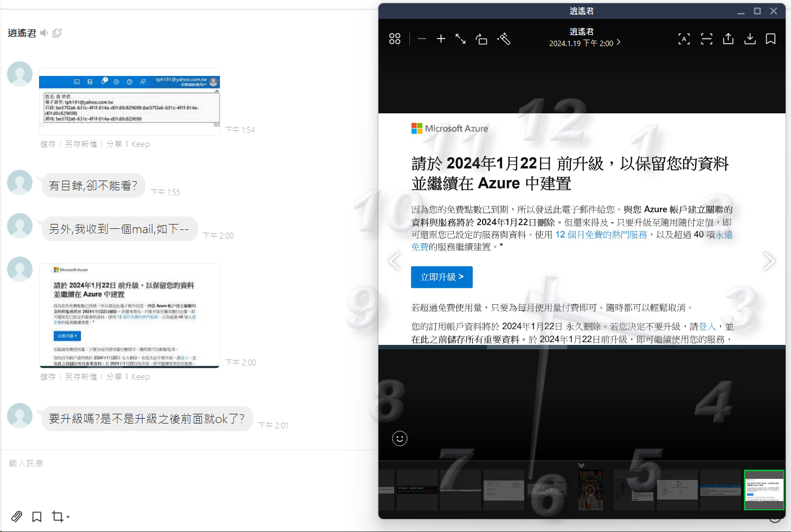Select the colorful 2024 video thumbnail

coord(590,490)
